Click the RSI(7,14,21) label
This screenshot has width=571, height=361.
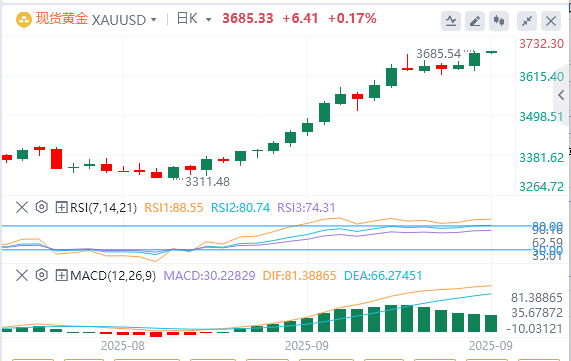(x=103, y=208)
